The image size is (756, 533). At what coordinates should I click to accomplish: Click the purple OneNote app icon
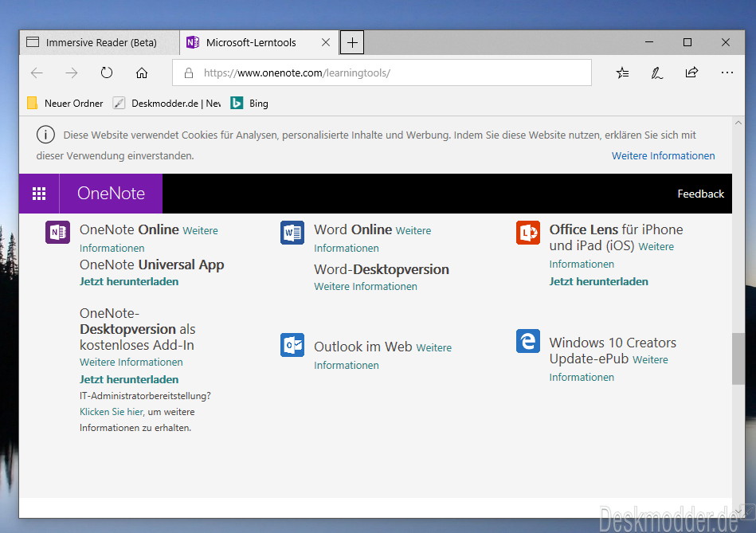[x=58, y=233]
